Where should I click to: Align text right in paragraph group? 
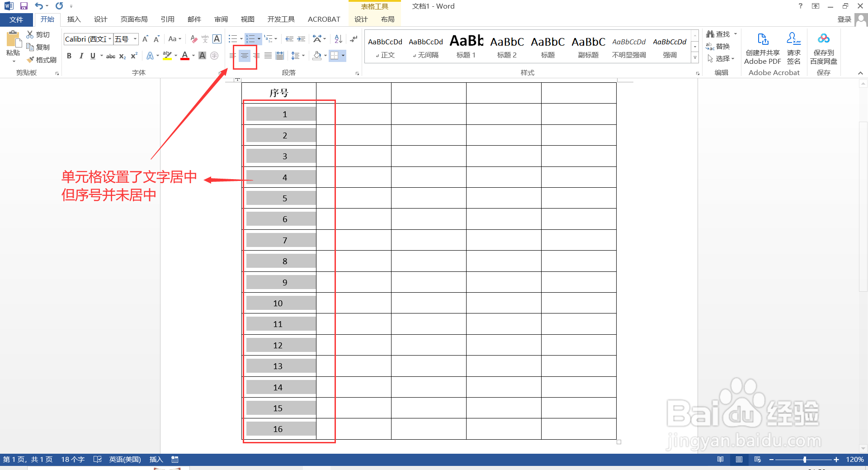256,56
